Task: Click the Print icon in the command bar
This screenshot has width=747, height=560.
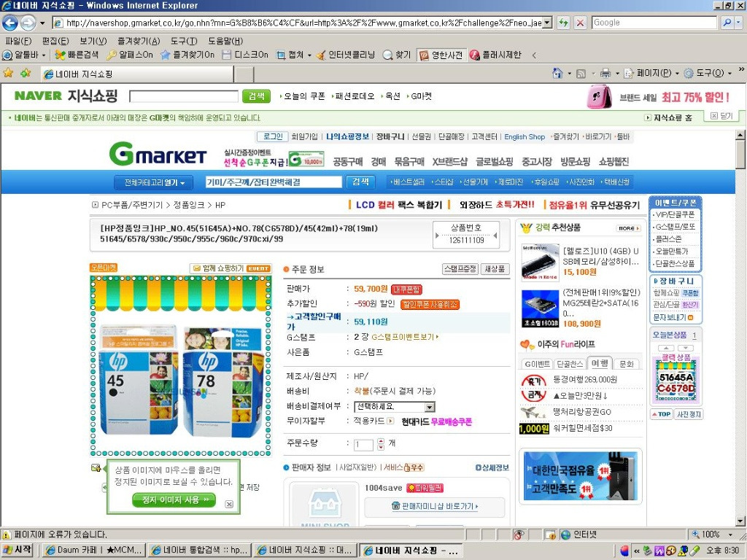Action: pos(605,73)
